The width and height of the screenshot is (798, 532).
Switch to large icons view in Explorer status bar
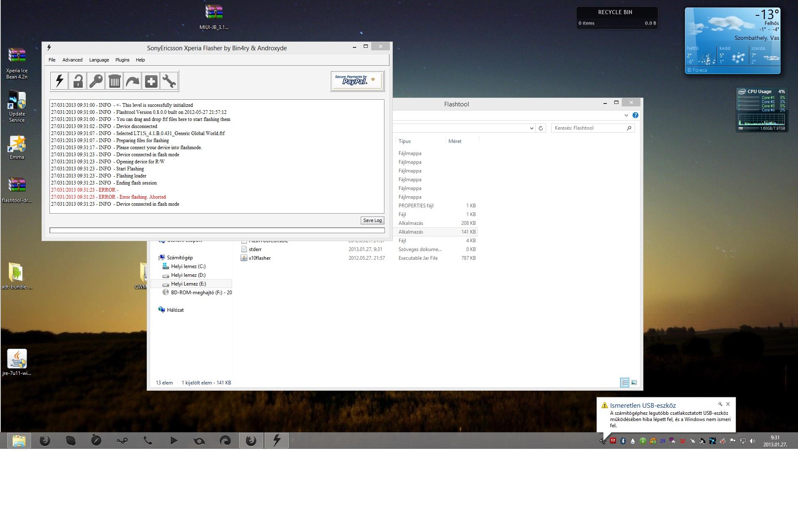(634, 382)
